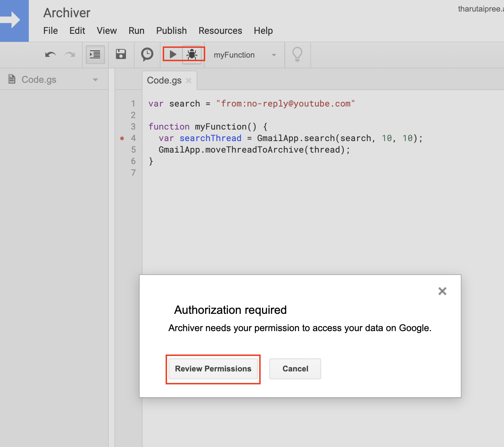Undo the last edit
Image resolution: width=504 pixels, height=447 pixels.
point(51,55)
